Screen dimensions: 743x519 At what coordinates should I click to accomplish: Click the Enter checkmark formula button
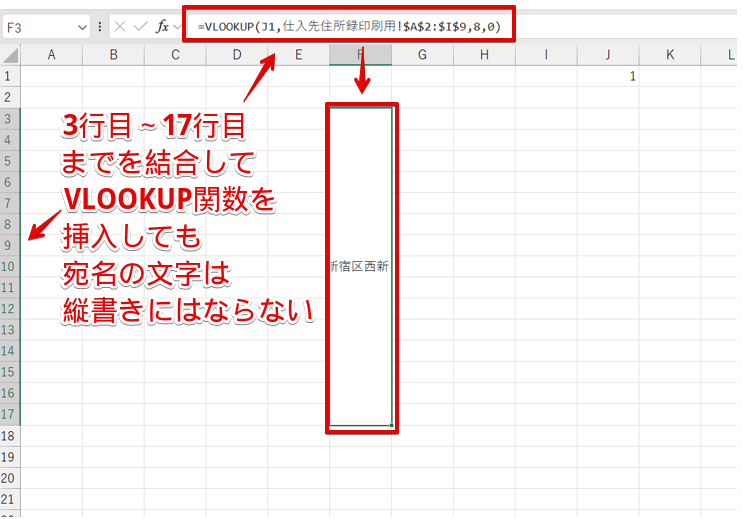141,27
